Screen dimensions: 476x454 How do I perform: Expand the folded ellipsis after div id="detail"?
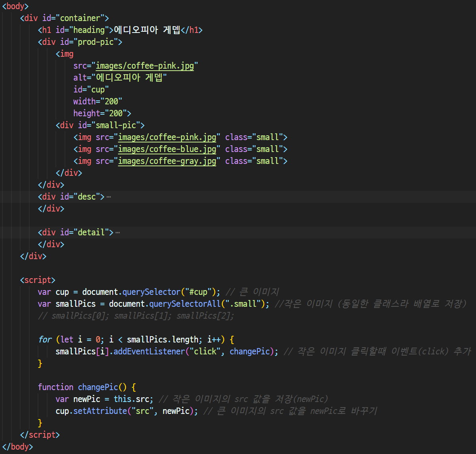[117, 233]
